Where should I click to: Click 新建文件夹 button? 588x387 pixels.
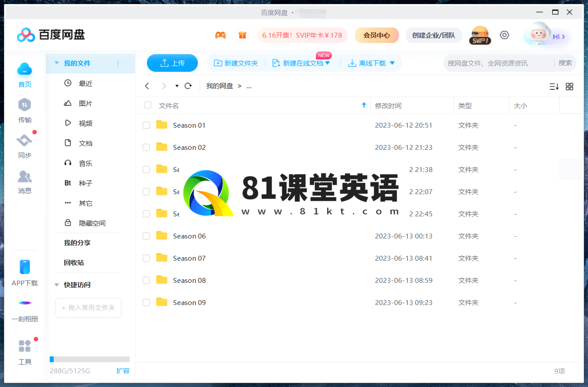click(x=236, y=63)
